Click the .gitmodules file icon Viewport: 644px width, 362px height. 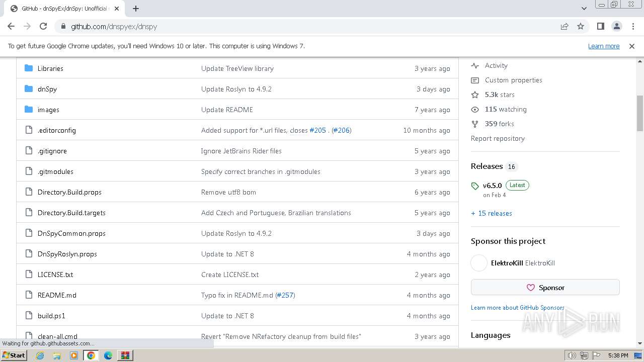[x=29, y=171]
